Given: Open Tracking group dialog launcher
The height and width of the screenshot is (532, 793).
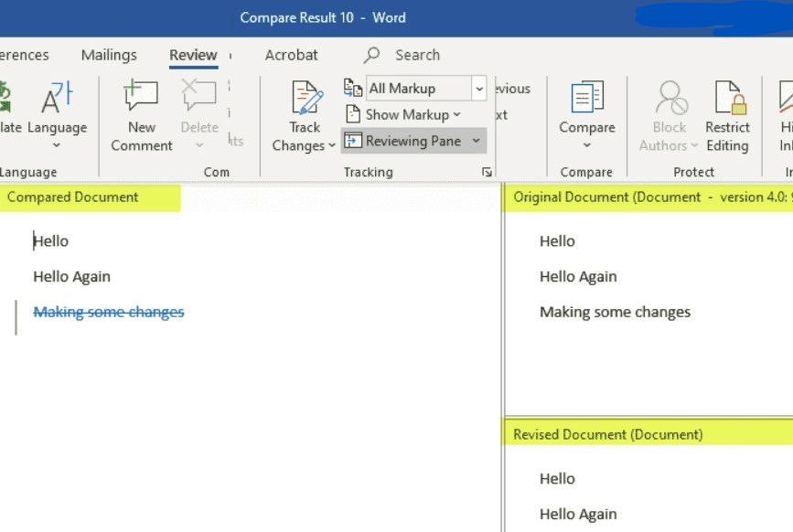Looking at the screenshot, I should coord(487,172).
